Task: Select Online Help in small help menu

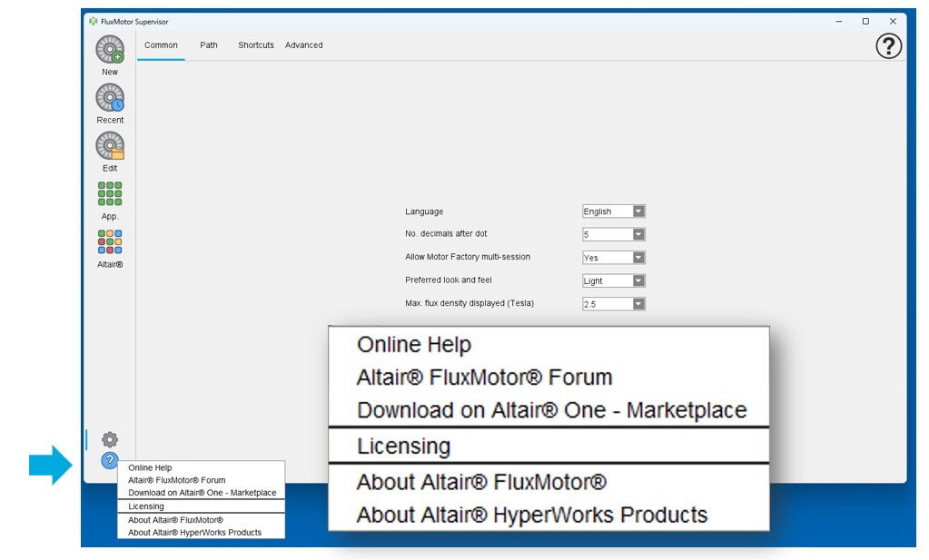Action: click(x=150, y=468)
